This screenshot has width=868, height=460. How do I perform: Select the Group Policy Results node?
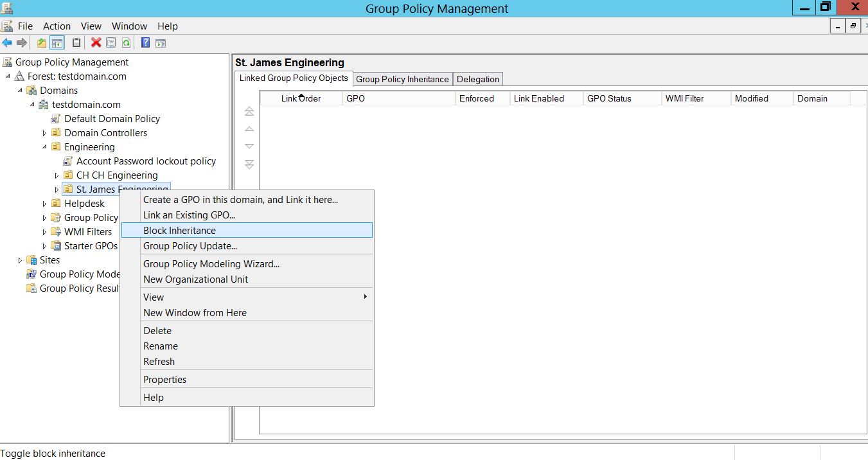tap(80, 288)
